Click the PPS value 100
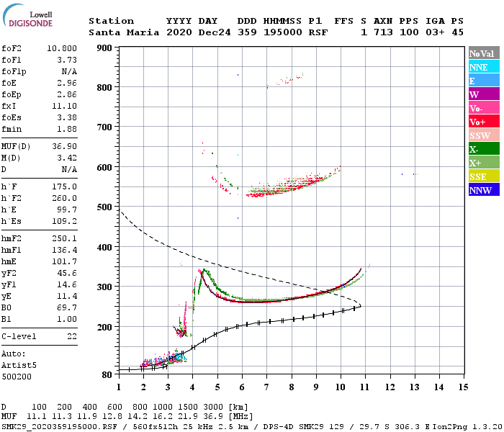Image resolution: width=504 pixels, height=432 pixels. pyautogui.click(x=409, y=32)
